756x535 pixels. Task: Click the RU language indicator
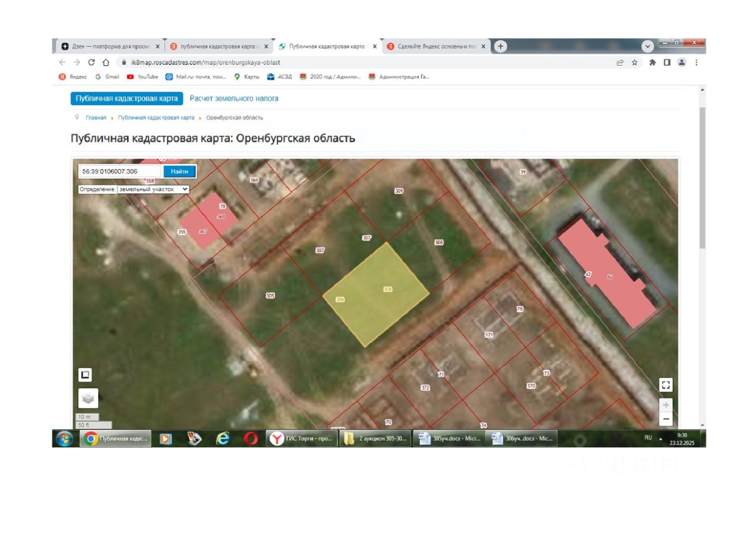click(x=648, y=438)
